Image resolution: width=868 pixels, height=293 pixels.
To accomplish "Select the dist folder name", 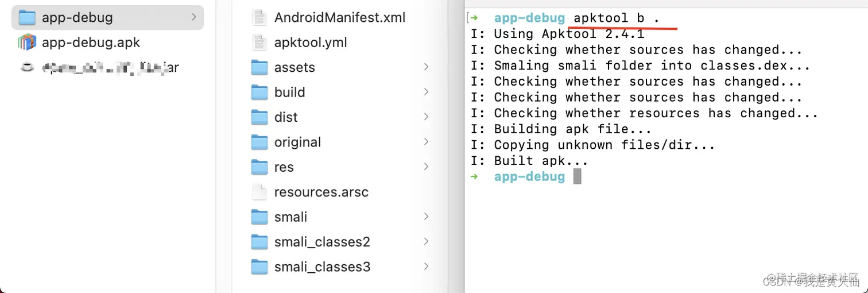I will tap(286, 117).
